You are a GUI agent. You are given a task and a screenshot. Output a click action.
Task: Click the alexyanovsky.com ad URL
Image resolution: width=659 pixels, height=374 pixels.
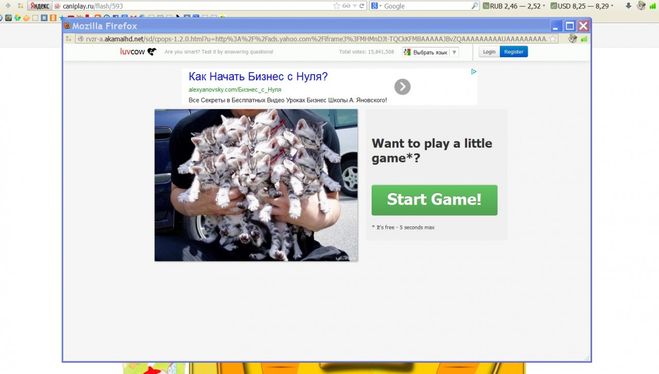pyautogui.click(x=235, y=90)
